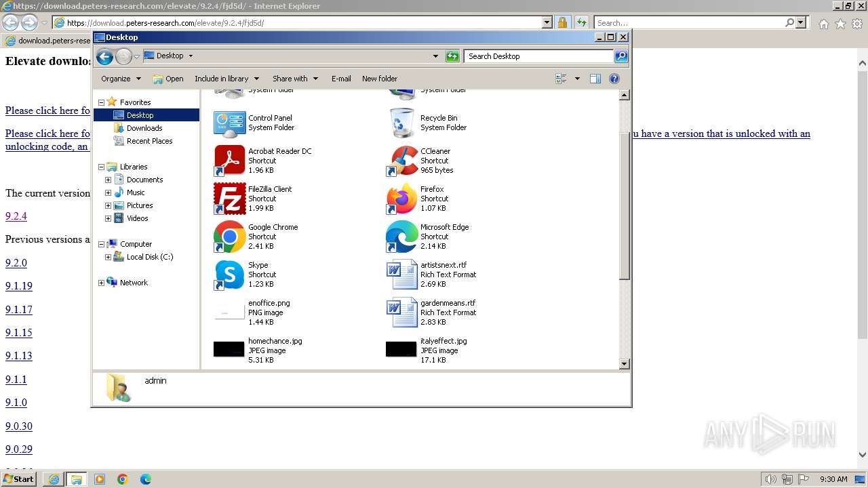Click Windows Media Player taskbar icon
The image size is (868, 488).
tap(100, 479)
